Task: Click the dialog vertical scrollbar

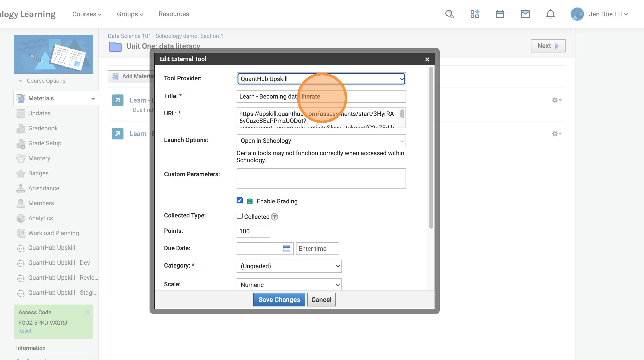Action: coord(431,147)
